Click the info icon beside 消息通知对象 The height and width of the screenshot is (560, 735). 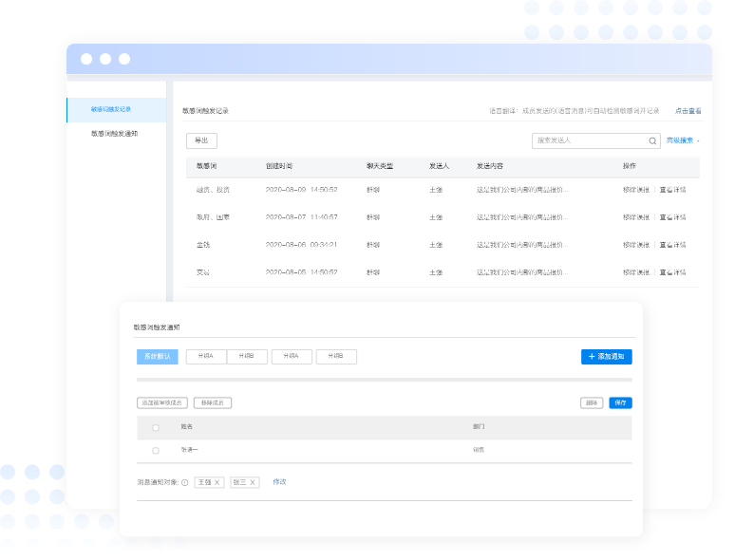pyautogui.click(x=184, y=482)
